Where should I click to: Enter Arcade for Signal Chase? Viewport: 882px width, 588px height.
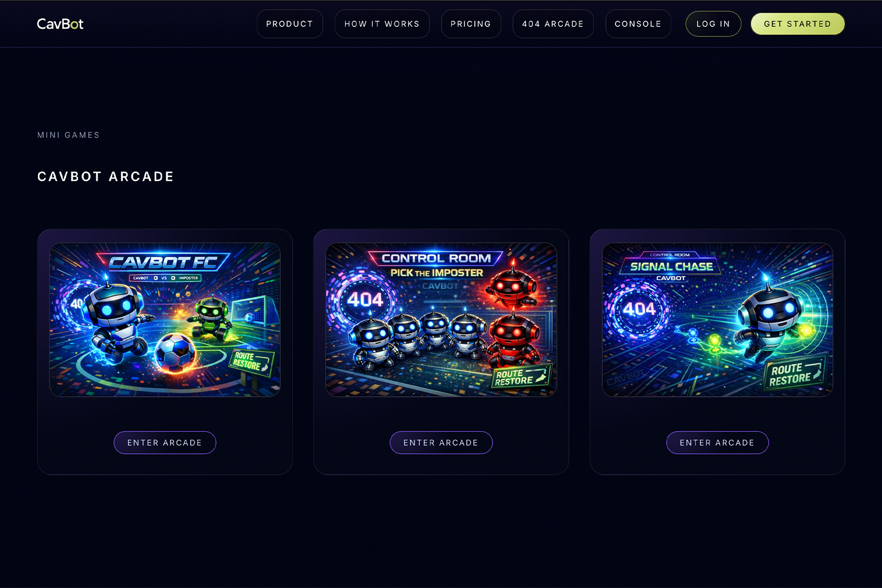[x=717, y=443]
